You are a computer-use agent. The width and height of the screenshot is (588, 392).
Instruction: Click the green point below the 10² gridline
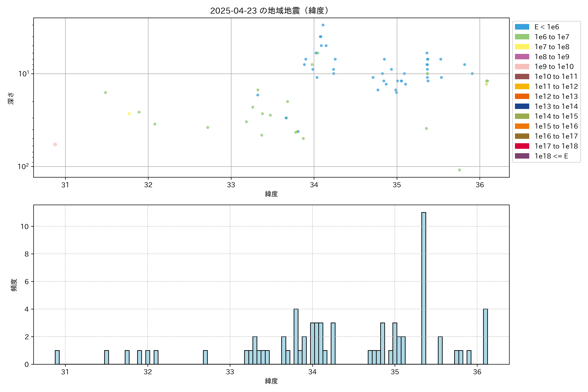pos(459,170)
